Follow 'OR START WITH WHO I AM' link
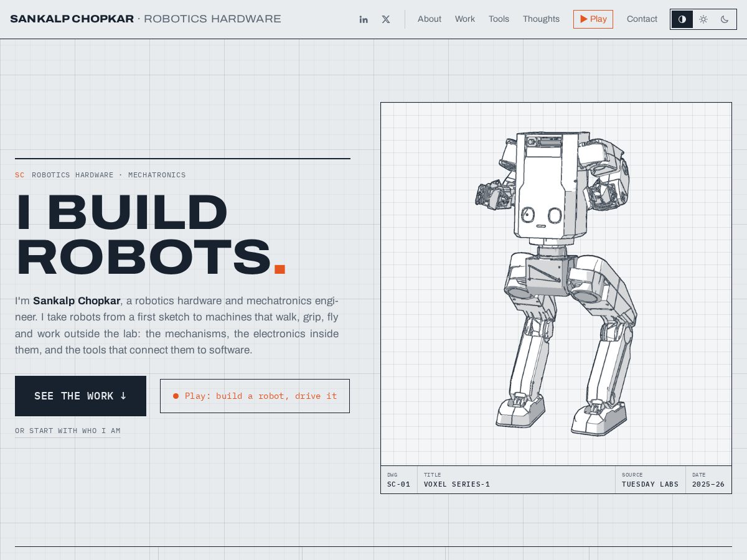The image size is (747, 560). tap(68, 431)
